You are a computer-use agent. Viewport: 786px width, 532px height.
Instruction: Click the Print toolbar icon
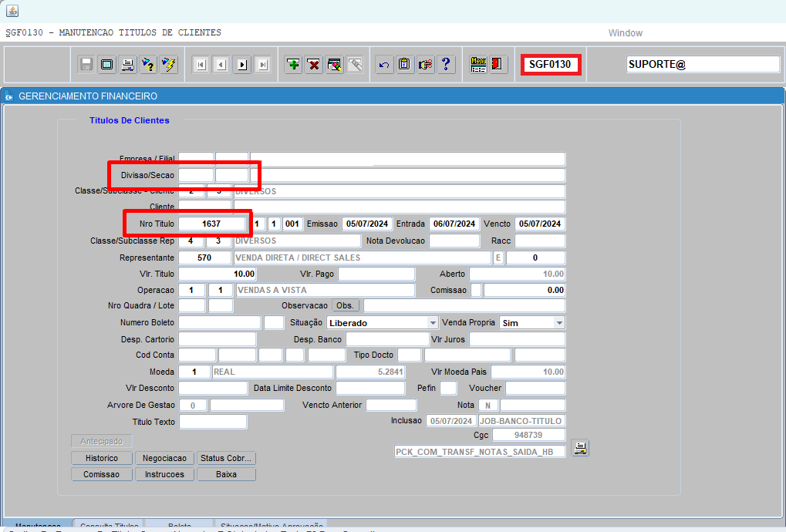coord(127,65)
